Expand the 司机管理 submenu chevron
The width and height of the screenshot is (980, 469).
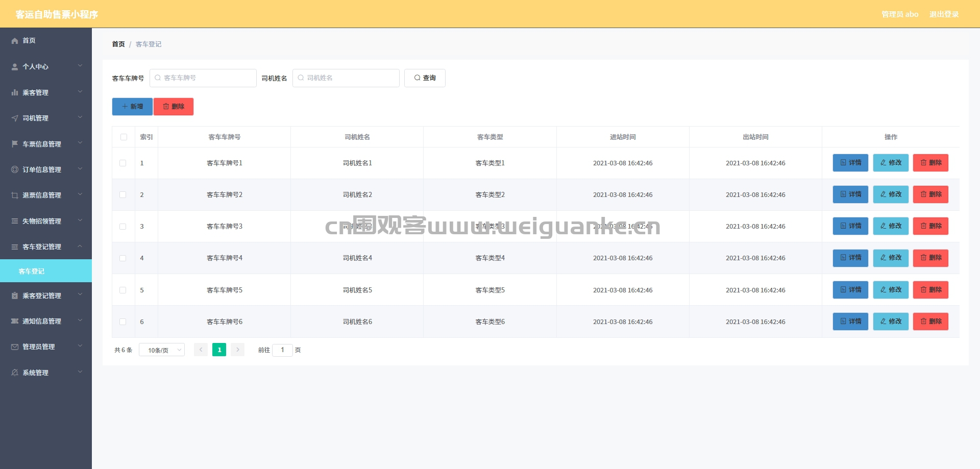tap(80, 117)
